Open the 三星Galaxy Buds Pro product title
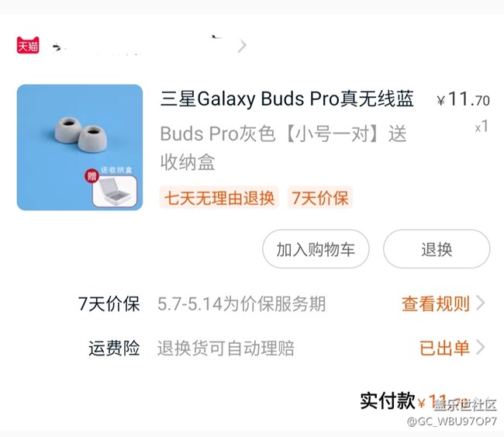This screenshot has height=437, width=504. [x=287, y=99]
